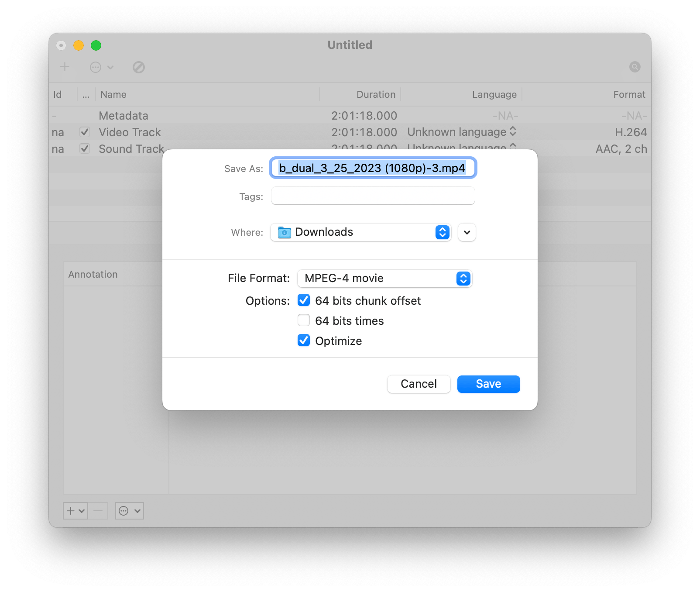Open the Unknown language selector for Video Track
The image size is (700, 592).
(x=513, y=132)
